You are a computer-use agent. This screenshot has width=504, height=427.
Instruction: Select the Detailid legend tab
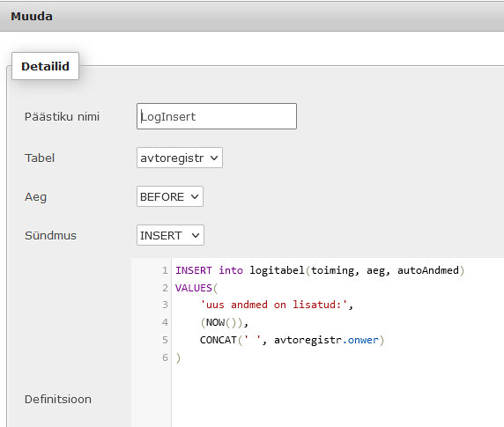coord(45,66)
